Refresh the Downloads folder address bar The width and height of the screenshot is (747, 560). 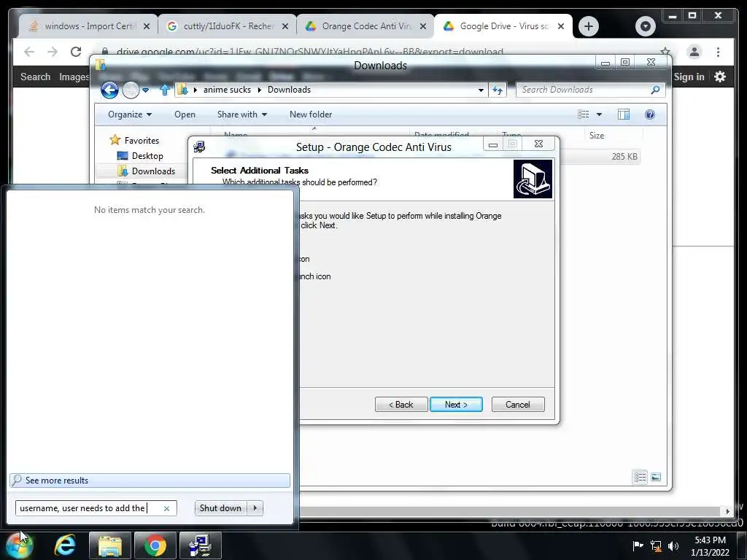(498, 90)
